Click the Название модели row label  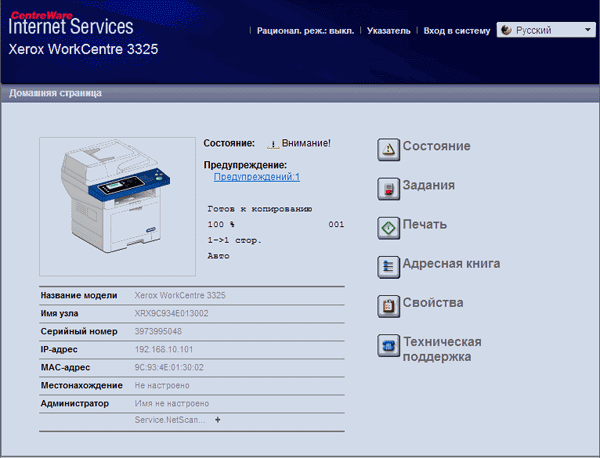click(x=79, y=295)
